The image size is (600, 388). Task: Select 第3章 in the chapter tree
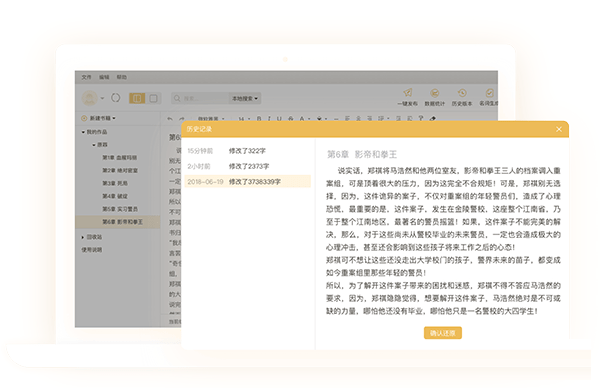(x=115, y=183)
